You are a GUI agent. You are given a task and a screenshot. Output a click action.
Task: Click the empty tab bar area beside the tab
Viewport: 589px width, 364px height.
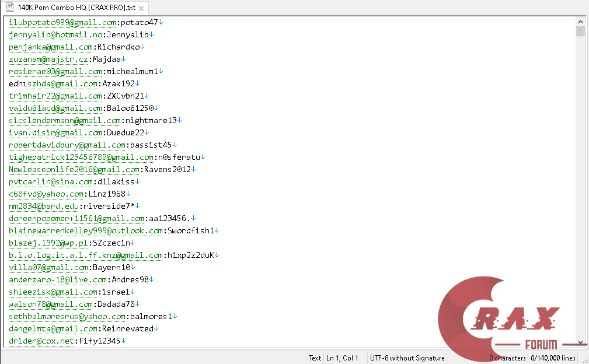tap(368, 8)
